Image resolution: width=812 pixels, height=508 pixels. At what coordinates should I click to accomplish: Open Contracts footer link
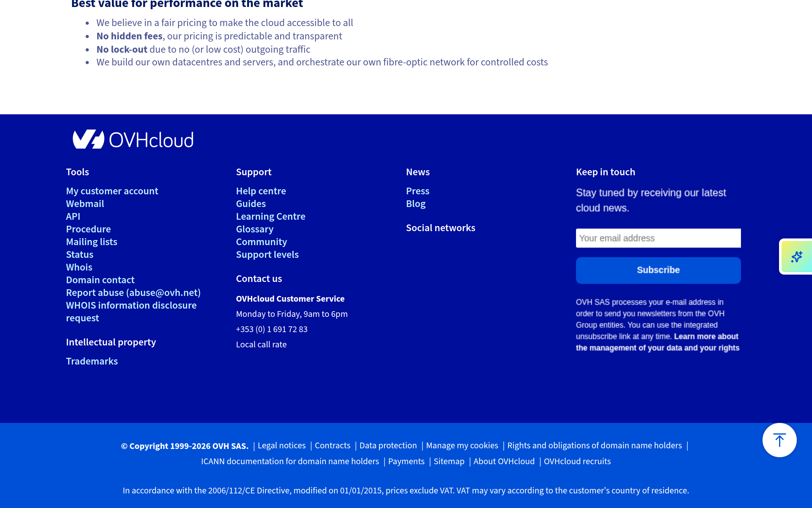(332, 445)
